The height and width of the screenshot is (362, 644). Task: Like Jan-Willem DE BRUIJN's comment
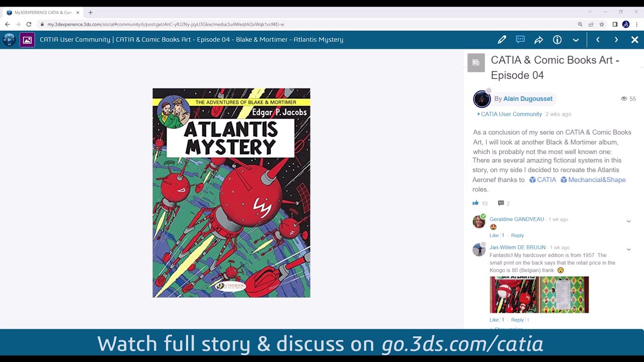point(494,320)
